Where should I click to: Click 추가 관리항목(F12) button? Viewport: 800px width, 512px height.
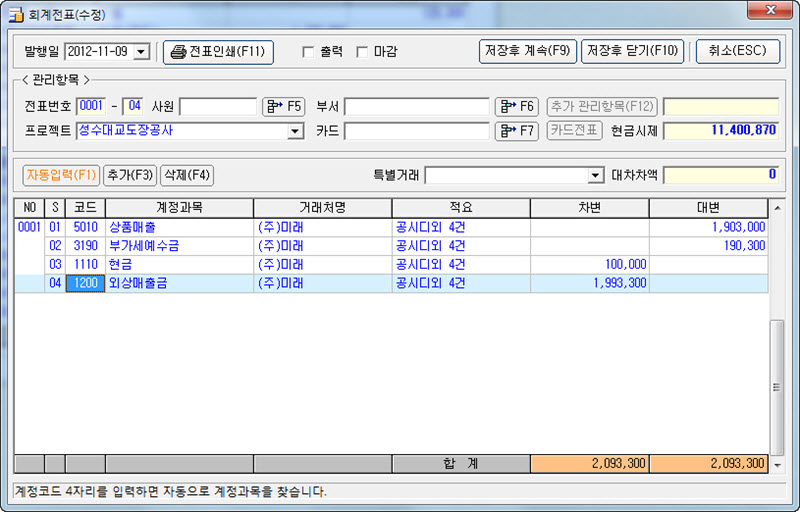pos(602,107)
